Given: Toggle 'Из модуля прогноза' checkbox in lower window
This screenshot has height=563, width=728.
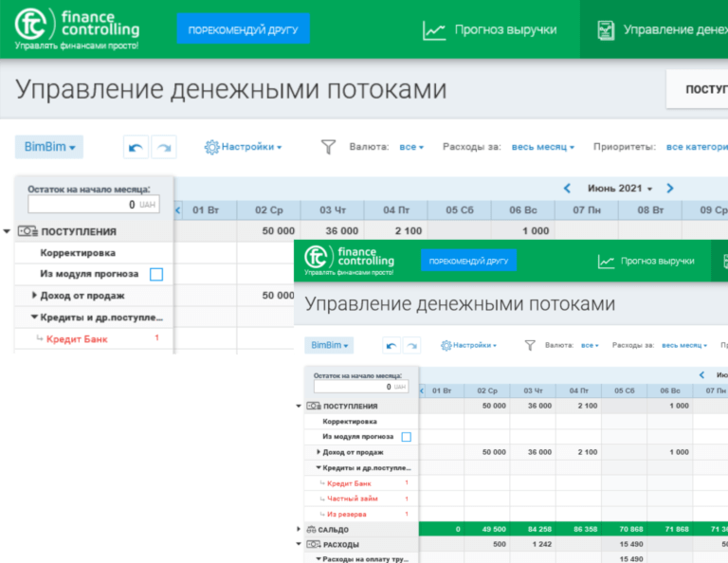Looking at the screenshot, I should [407, 437].
